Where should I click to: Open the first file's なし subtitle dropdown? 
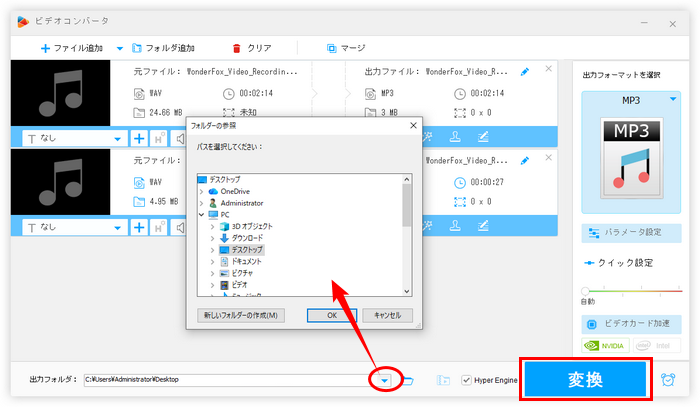[x=75, y=139]
